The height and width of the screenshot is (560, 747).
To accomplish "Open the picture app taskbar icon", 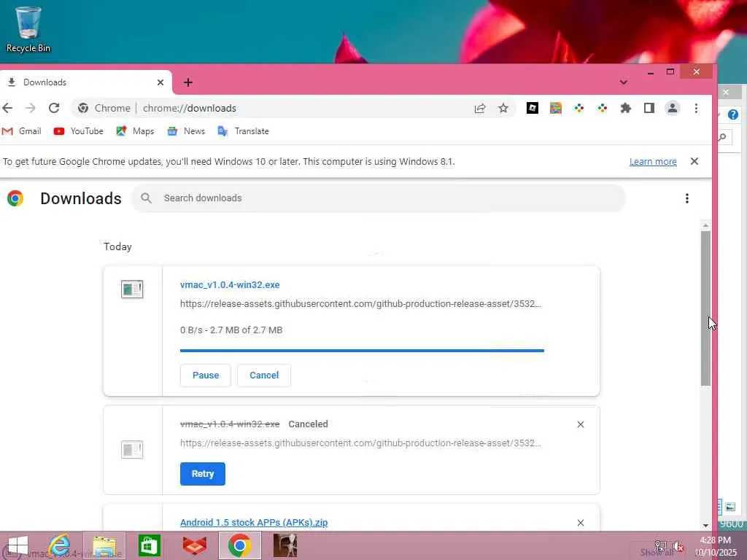I will [285, 545].
